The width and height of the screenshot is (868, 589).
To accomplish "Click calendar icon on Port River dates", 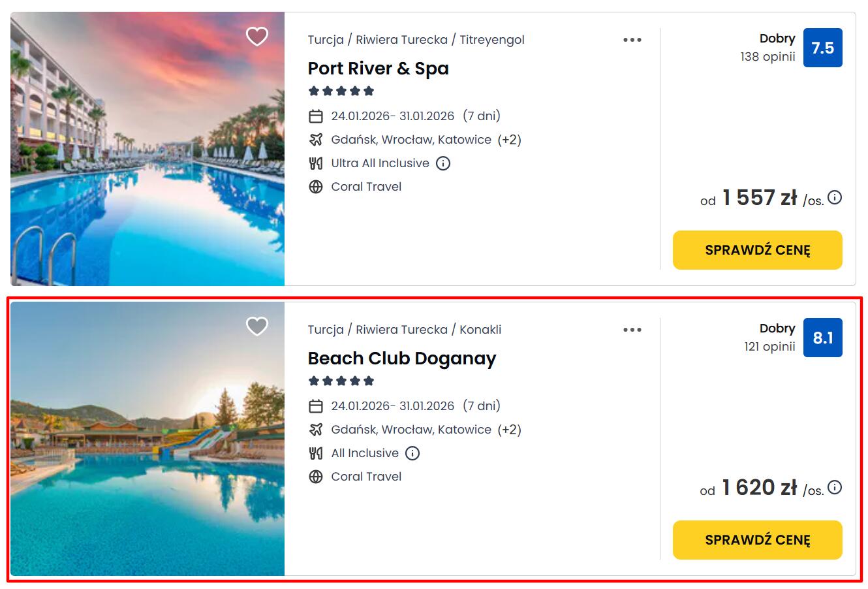I will tap(316, 116).
